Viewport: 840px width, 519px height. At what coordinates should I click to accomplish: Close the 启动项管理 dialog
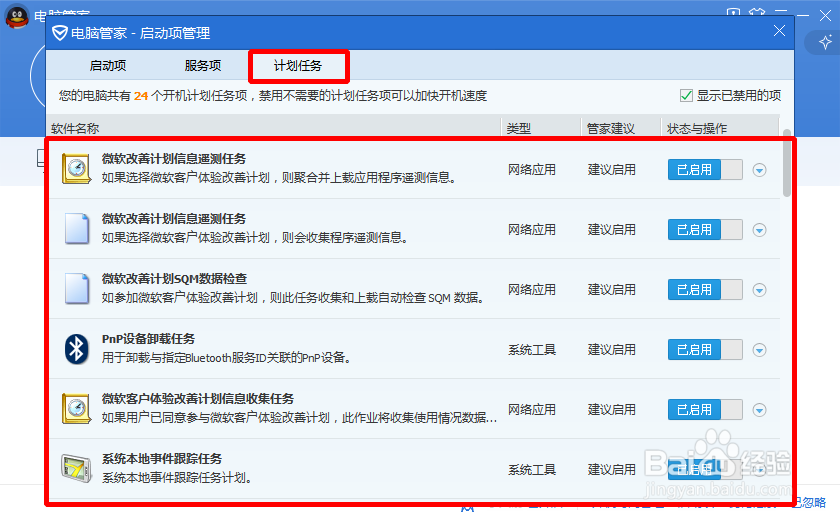(779, 31)
